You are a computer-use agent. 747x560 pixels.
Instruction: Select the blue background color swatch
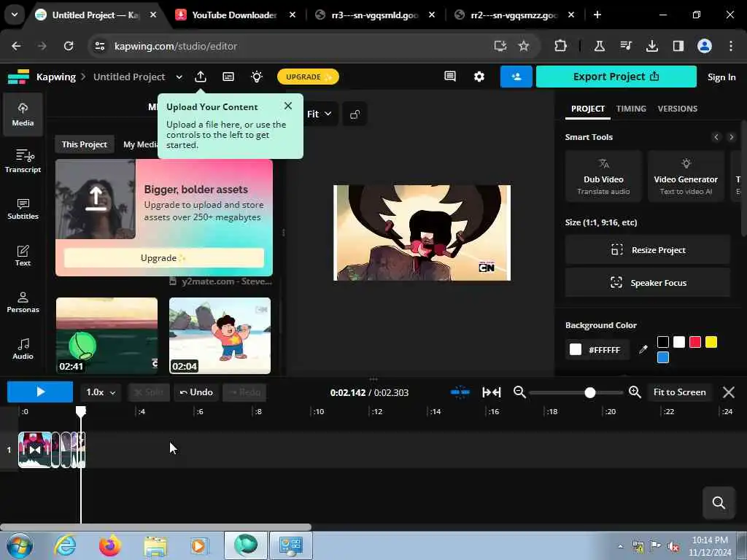(x=662, y=357)
